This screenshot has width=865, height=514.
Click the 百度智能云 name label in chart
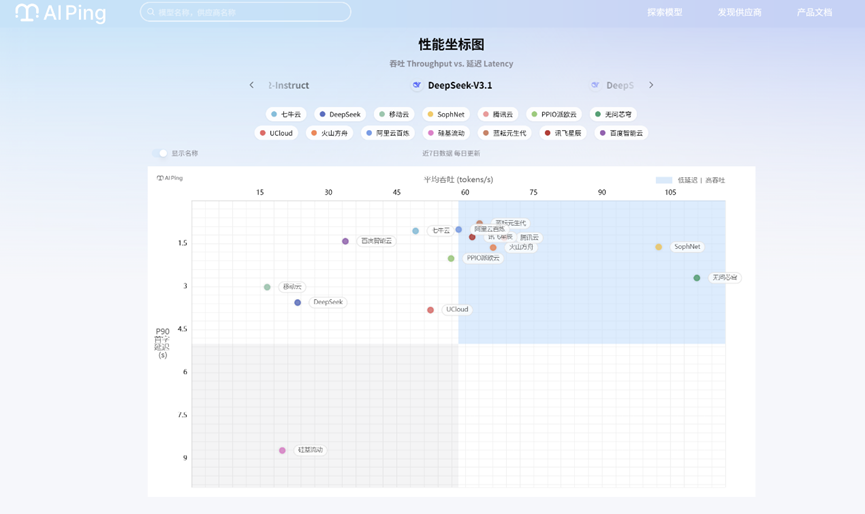tap(376, 241)
